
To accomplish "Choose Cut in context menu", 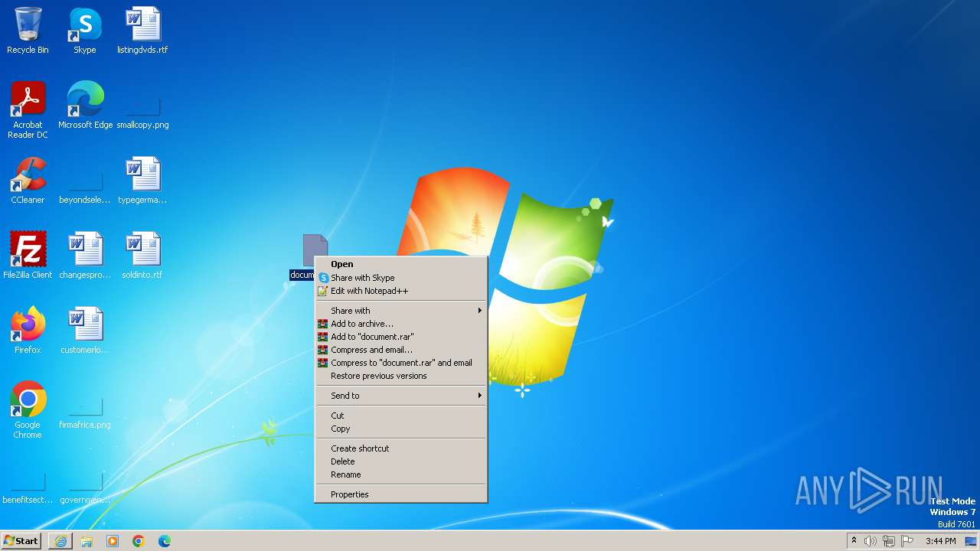I will 401,416.
